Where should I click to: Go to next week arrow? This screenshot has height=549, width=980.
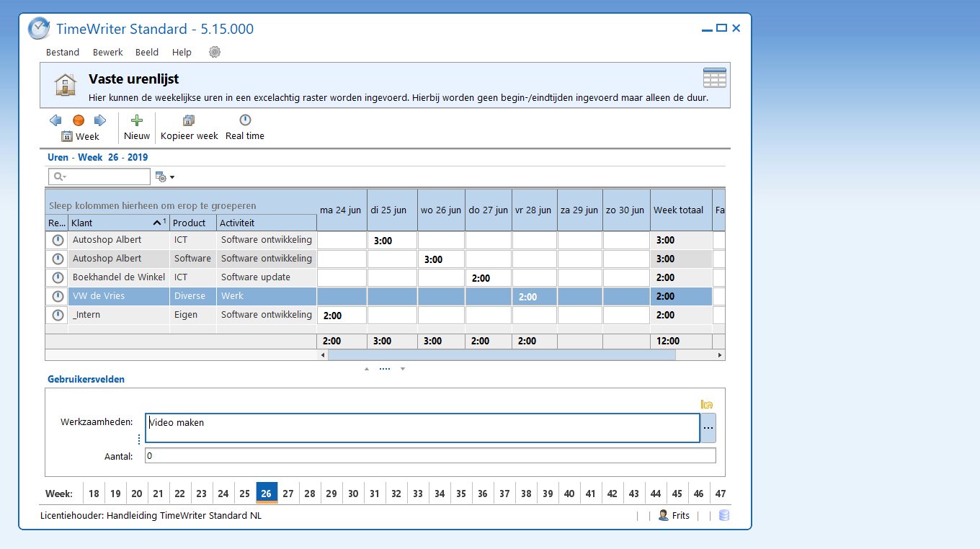(x=100, y=120)
